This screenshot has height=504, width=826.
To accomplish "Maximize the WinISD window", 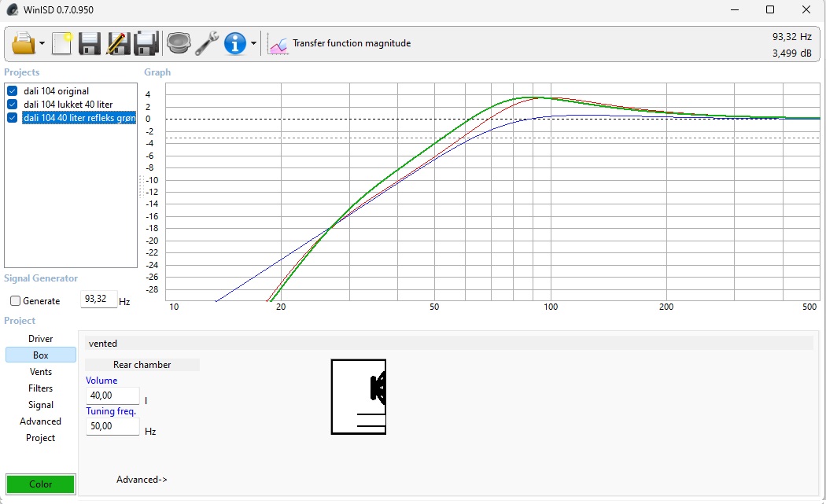I will pyautogui.click(x=770, y=9).
